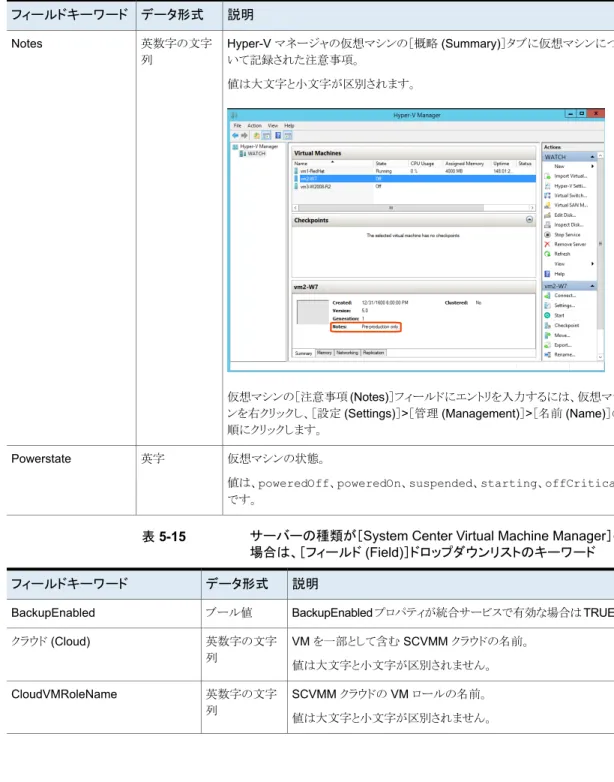Click the CloudVMRoleName keyword cell
Screen dimensions: 614x782
pyautogui.click(x=104, y=707)
